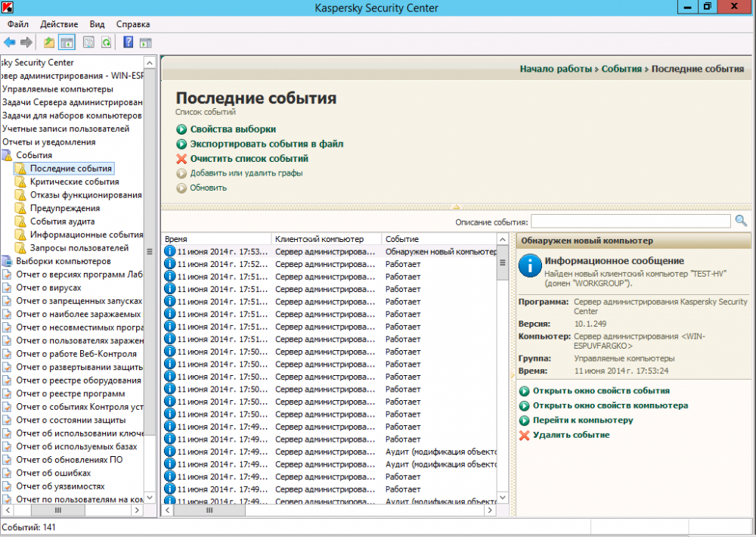This screenshot has width=756, height=537.
Task: Click Удалить событие in details panel
Action: (x=571, y=435)
